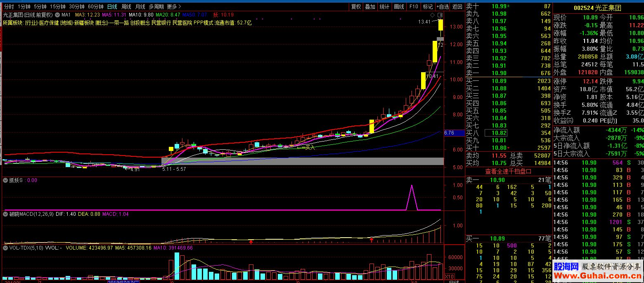644x283 pixels.
Task: Expand the main chart indicator dropdown arrow
Action: pos(57,15)
